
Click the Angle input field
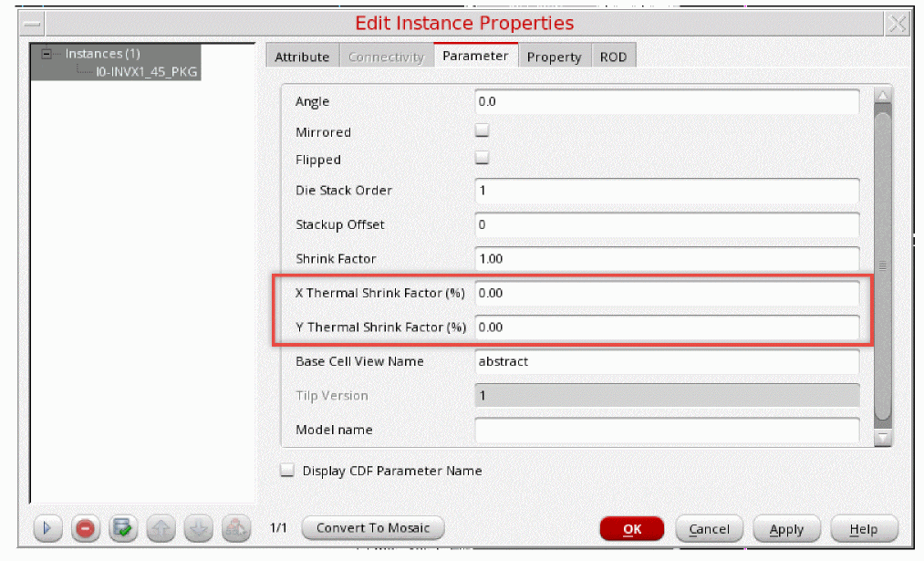coord(667,101)
